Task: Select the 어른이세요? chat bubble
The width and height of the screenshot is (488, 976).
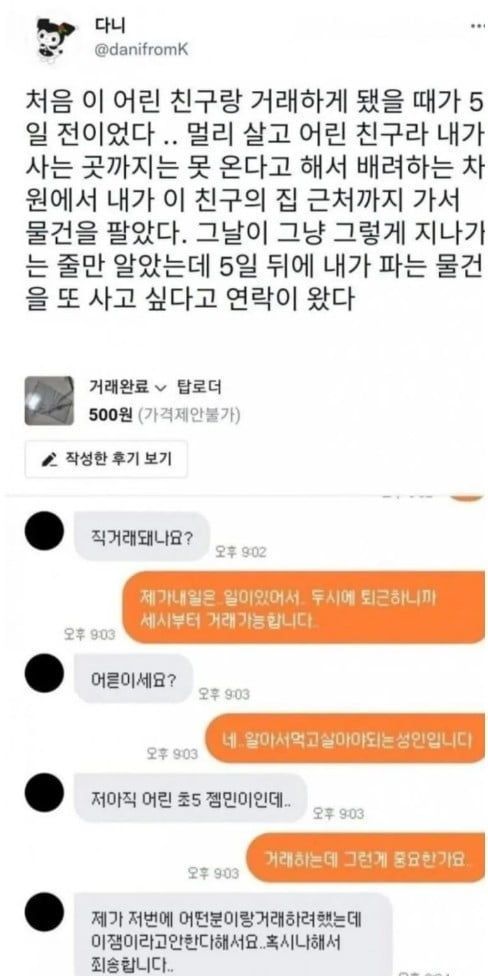Action: 133,678
